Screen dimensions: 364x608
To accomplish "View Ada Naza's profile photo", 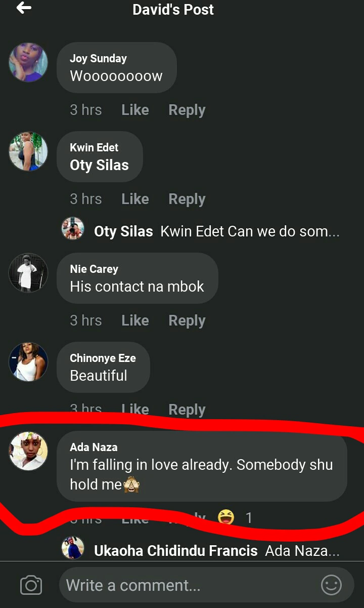I will click(28, 451).
